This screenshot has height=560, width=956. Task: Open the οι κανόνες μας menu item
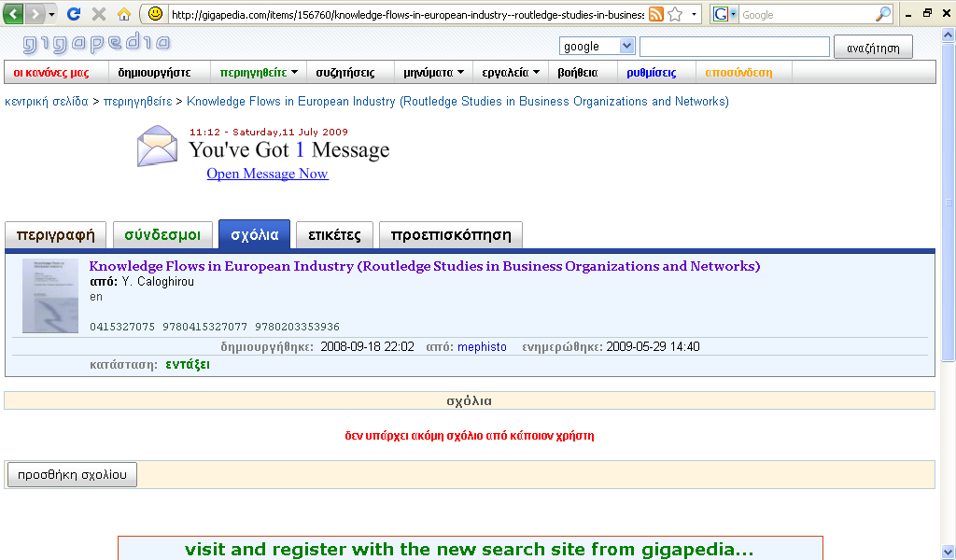(x=51, y=73)
